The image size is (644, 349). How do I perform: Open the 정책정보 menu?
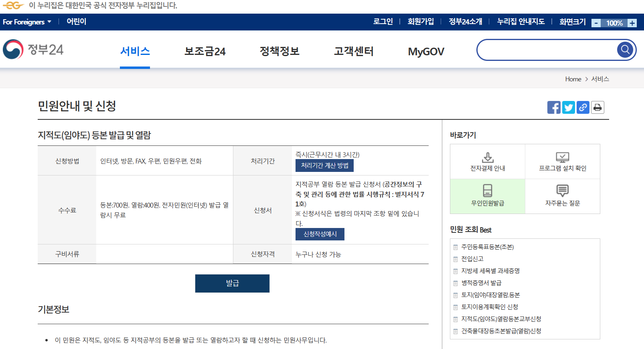point(279,51)
